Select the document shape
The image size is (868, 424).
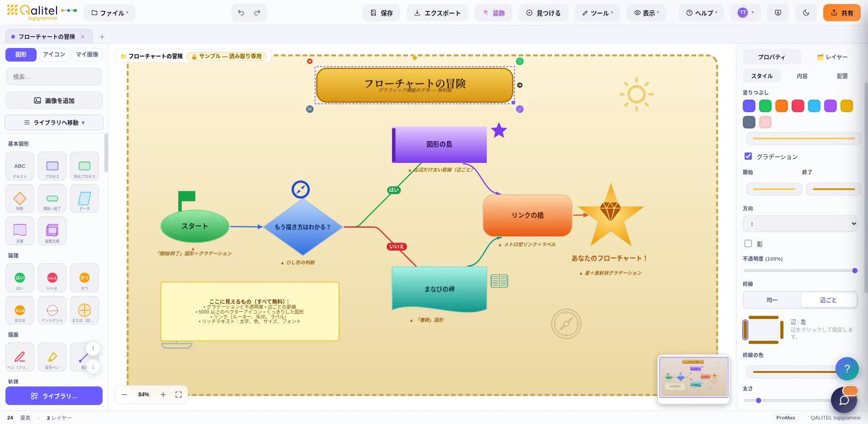[20, 231]
